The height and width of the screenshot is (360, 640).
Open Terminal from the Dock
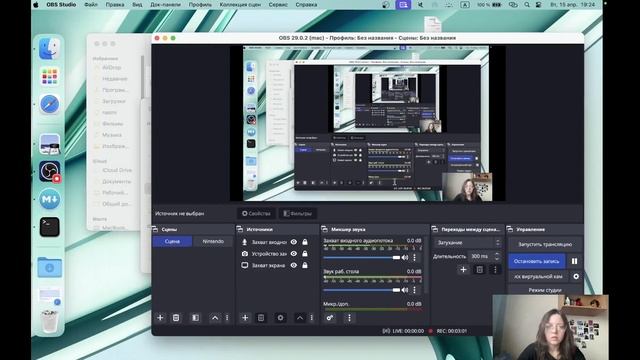pos(49,227)
